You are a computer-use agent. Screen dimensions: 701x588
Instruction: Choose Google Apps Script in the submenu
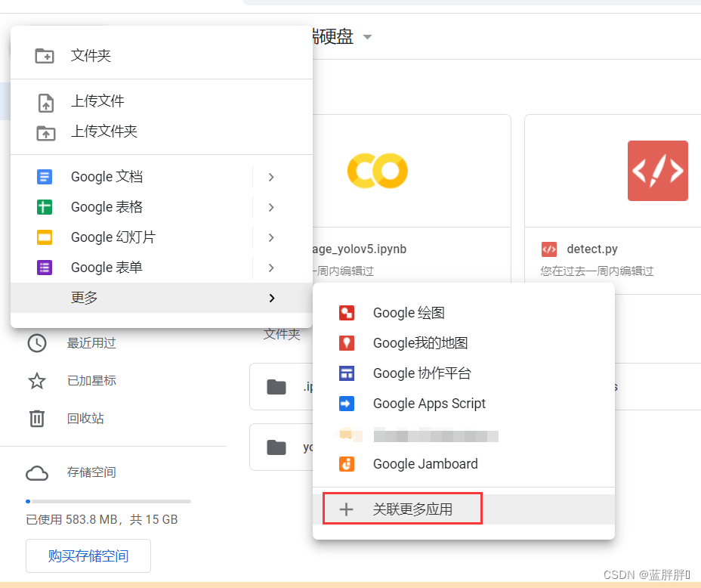[x=464, y=404]
